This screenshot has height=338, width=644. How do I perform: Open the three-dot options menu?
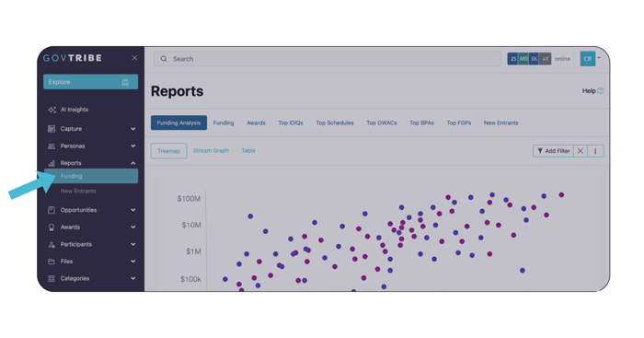click(595, 151)
